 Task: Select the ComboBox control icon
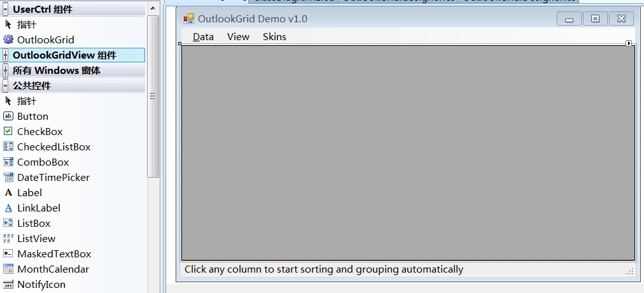[x=8, y=162]
